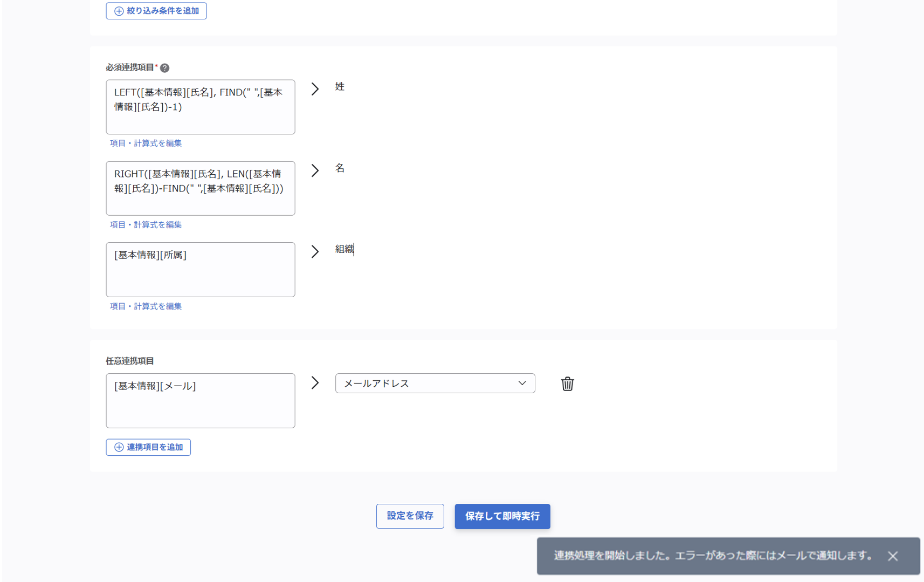The height and width of the screenshot is (582, 924).
Task: Click the help icon beside 必須連携項目
Action: tap(165, 68)
